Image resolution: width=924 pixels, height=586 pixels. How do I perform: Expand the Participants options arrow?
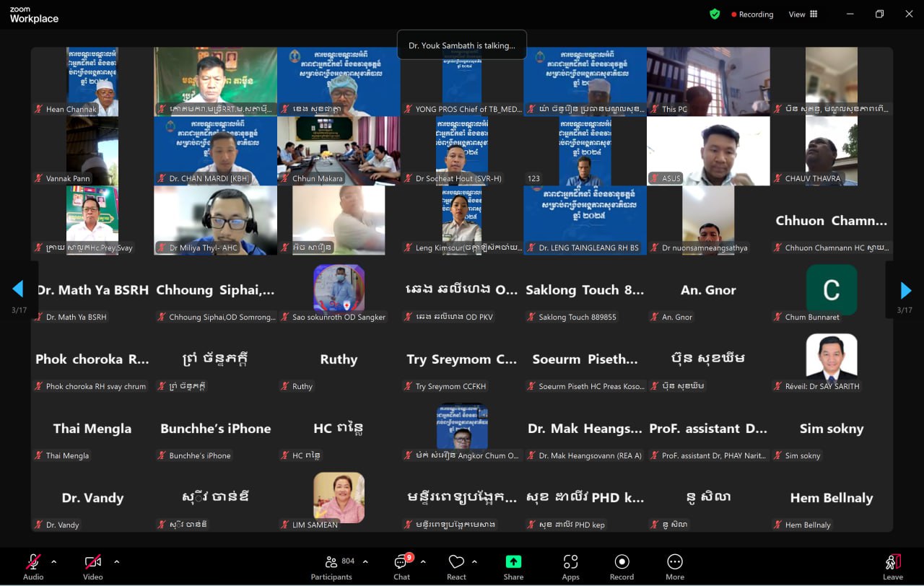pos(365,561)
